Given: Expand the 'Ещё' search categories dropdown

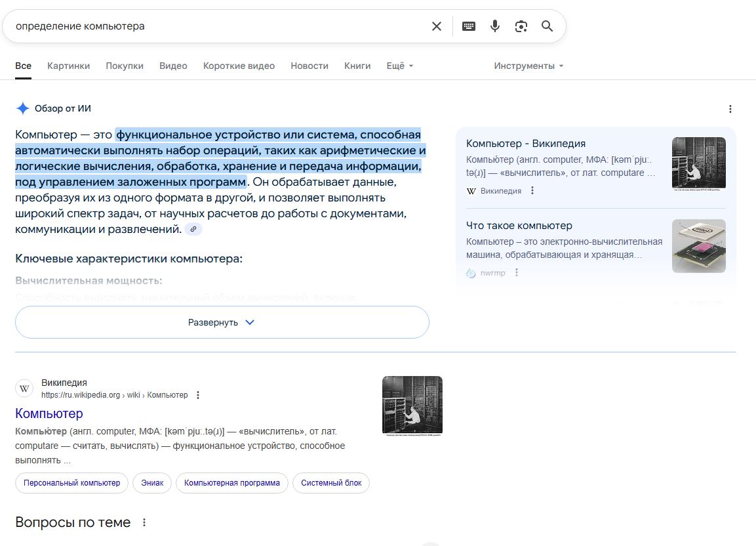Looking at the screenshot, I should [x=399, y=66].
